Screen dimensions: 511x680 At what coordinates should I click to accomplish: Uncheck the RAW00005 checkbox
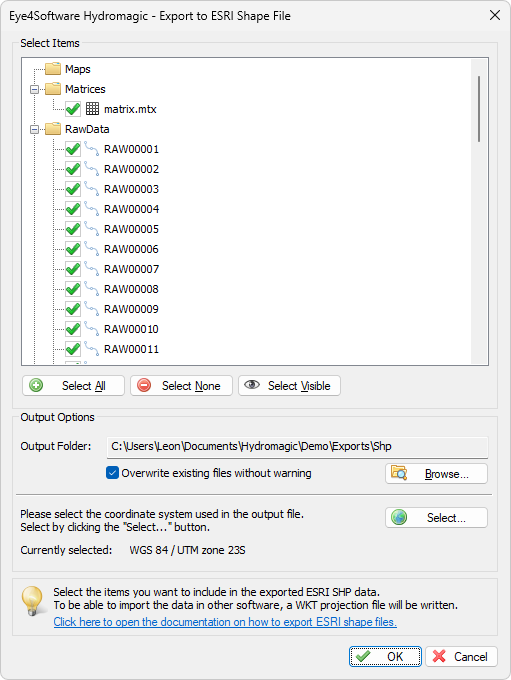[x=73, y=229]
